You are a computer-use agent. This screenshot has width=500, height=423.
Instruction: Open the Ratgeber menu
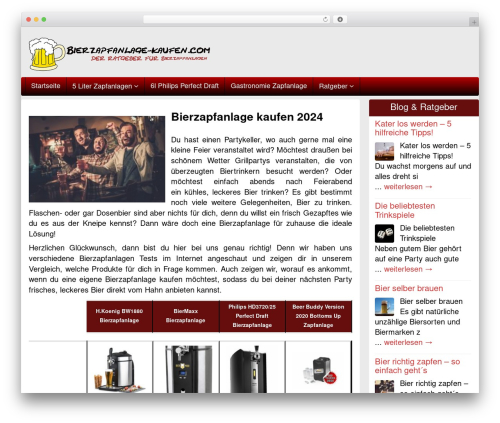point(336,86)
